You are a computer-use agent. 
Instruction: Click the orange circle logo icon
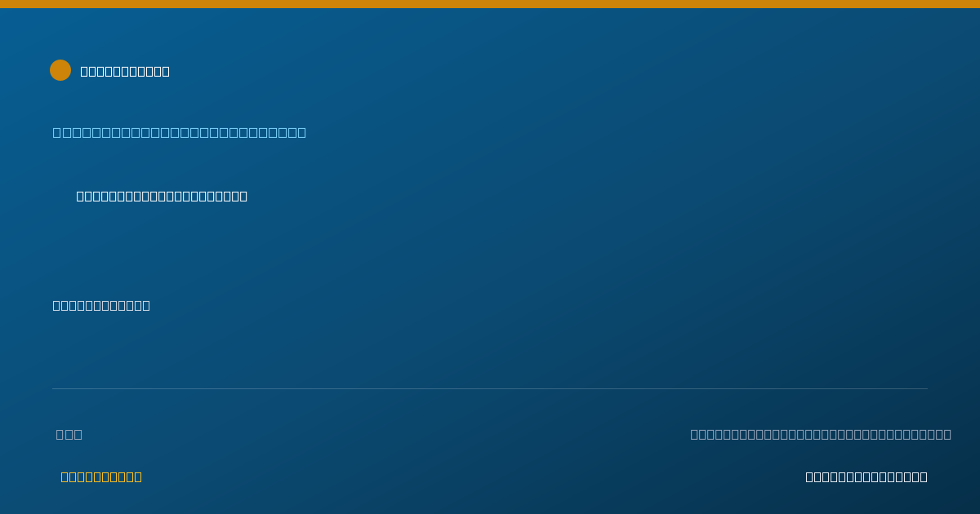point(60,70)
